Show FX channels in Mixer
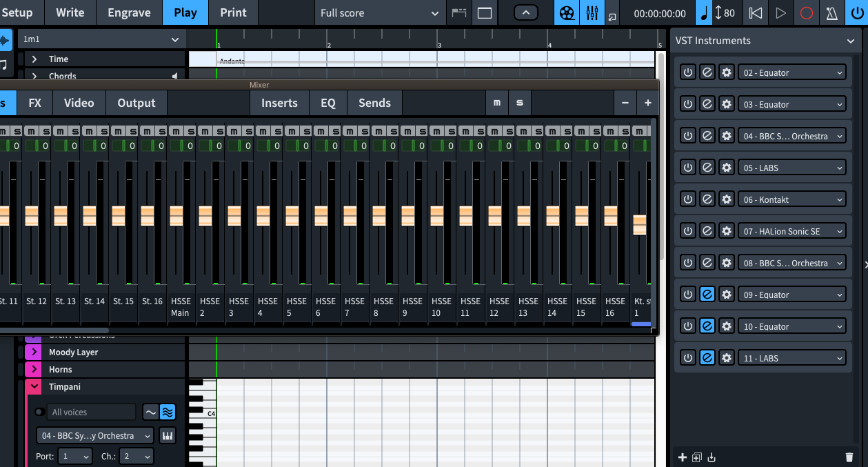 35,103
